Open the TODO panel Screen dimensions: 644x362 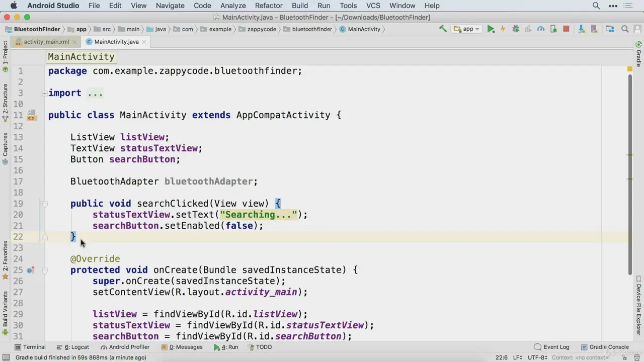[260, 347]
